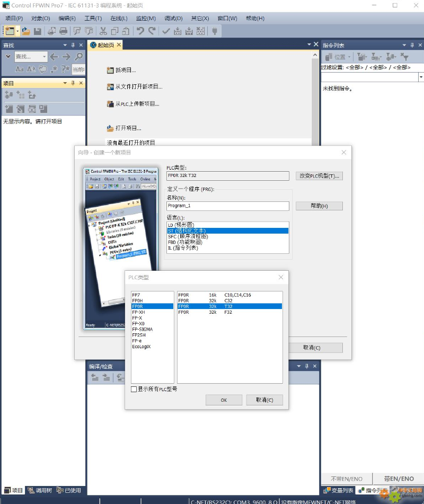
Task: Click the New Project toolbar icon
Action: click(10, 31)
